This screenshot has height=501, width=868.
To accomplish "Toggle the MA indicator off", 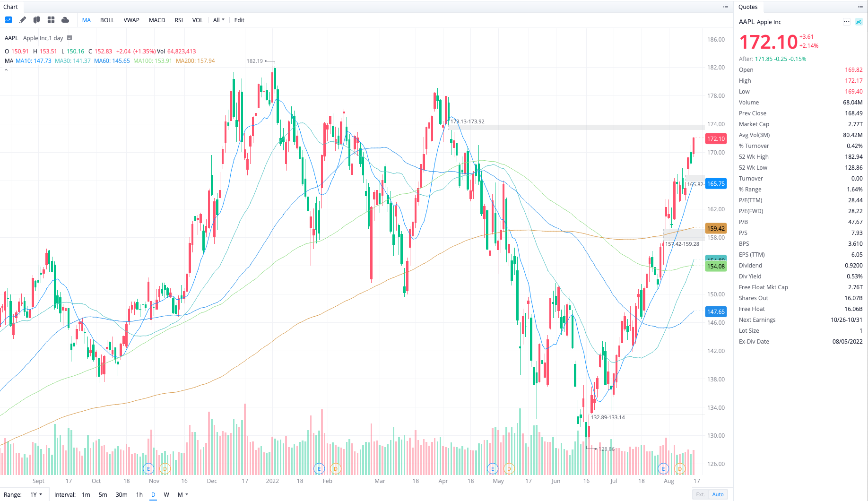I will pyautogui.click(x=86, y=20).
